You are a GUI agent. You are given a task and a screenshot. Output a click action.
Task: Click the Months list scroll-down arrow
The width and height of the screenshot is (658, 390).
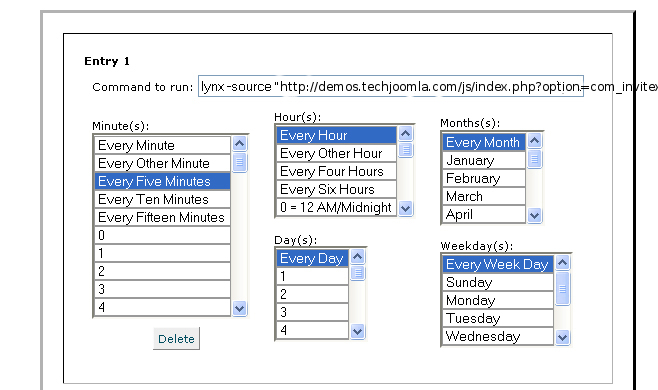click(x=534, y=216)
